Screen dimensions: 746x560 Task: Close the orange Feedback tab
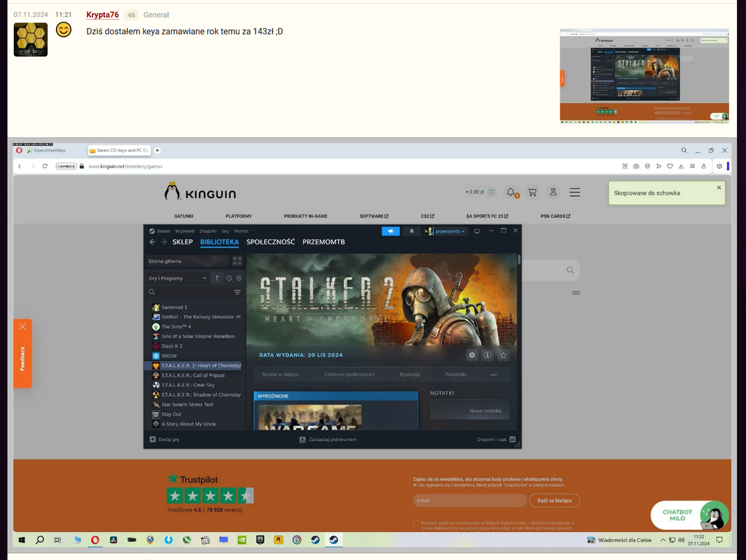[x=22, y=327]
